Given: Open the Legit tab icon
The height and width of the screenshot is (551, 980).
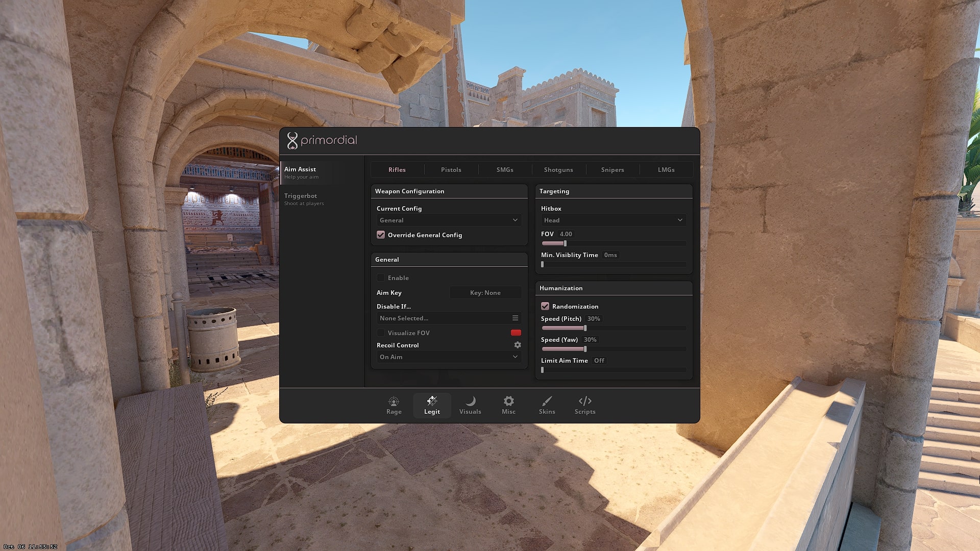Looking at the screenshot, I should click(x=432, y=405).
